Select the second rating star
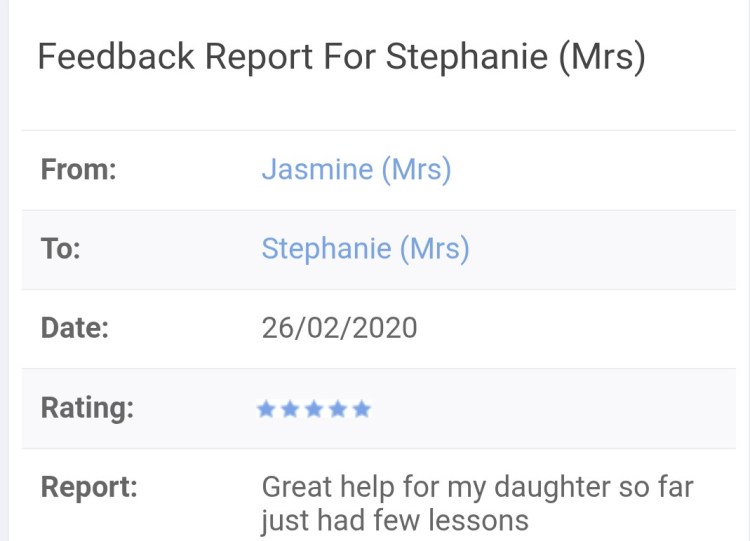Viewport: 750px width, 541px height. click(290, 409)
